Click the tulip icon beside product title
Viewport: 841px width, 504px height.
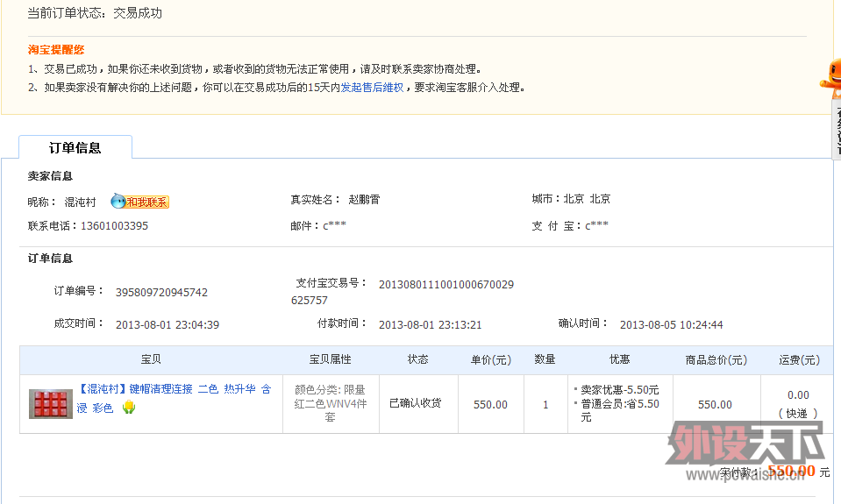click(x=128, y=408)
